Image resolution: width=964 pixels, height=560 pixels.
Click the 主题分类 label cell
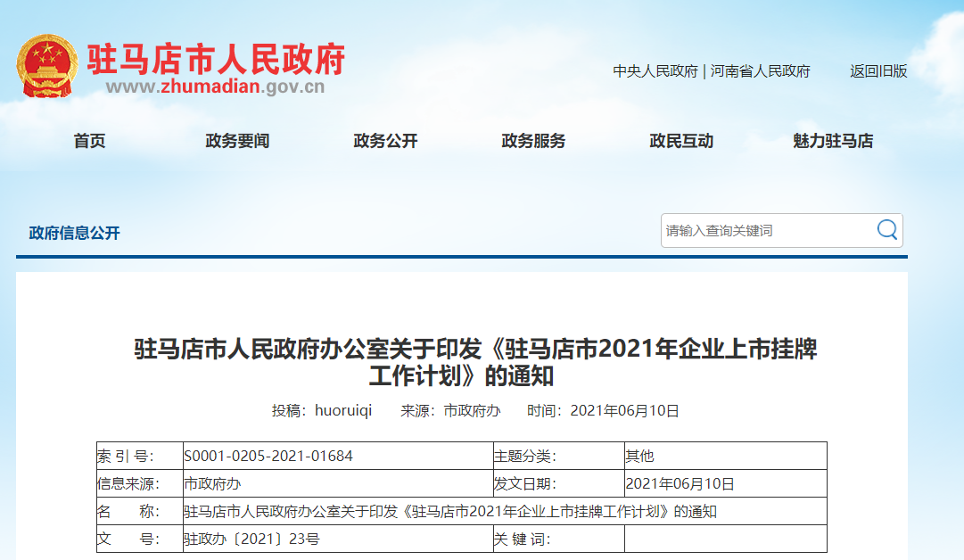click(558, 456)
